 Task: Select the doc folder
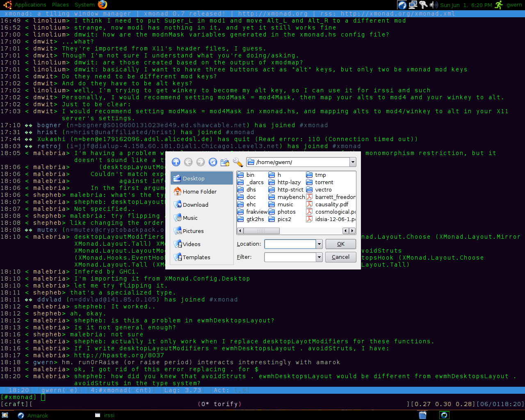tap(247, 197)
